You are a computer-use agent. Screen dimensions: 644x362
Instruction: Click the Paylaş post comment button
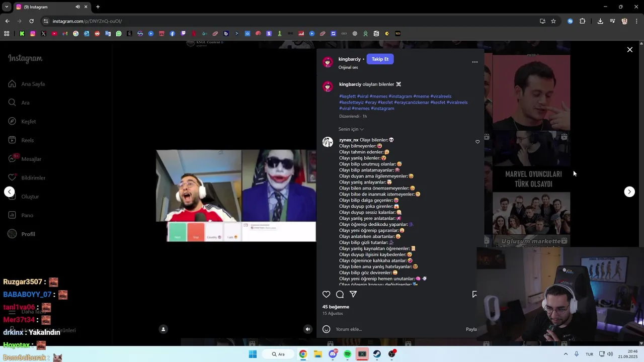click(471, 329)
